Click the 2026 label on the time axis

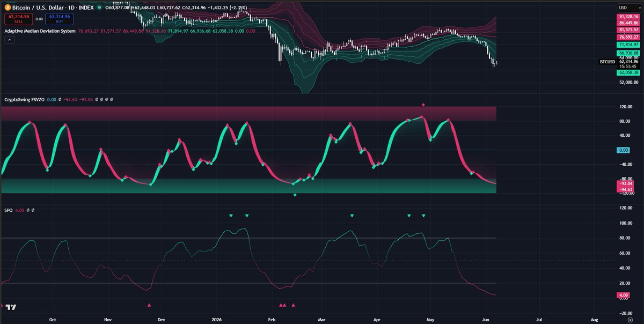coord(216,319)
